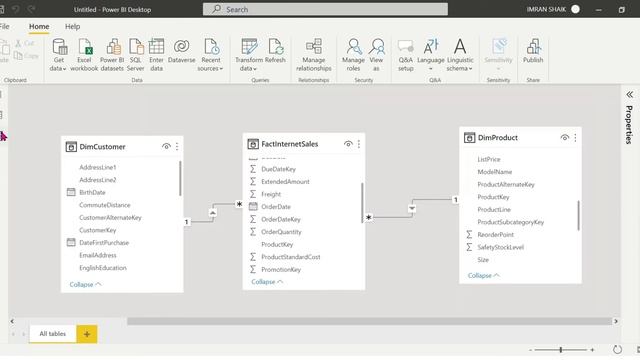Image resolution: width=640 pixels, height=360 pixels.
Task: Select ListPrice field in DimProduct
Action: 489,159
